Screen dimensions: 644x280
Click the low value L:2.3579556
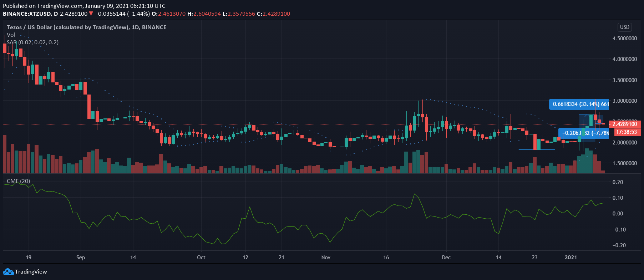coord(239,14)
